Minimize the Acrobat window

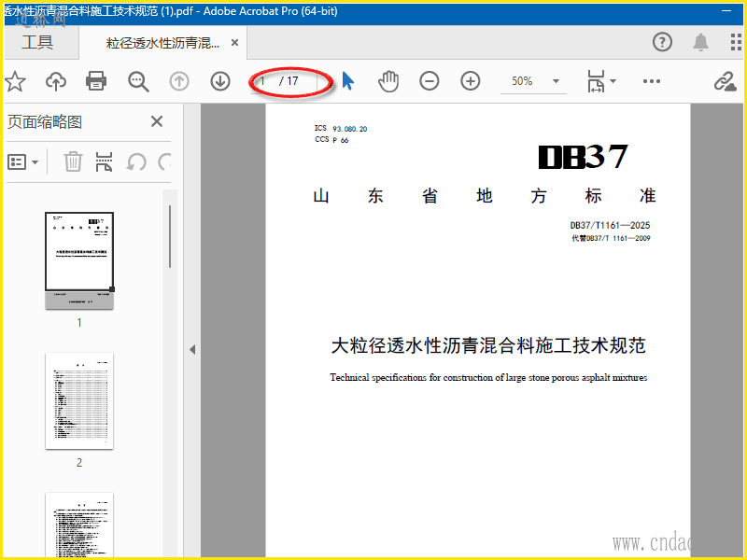(726, 10)
